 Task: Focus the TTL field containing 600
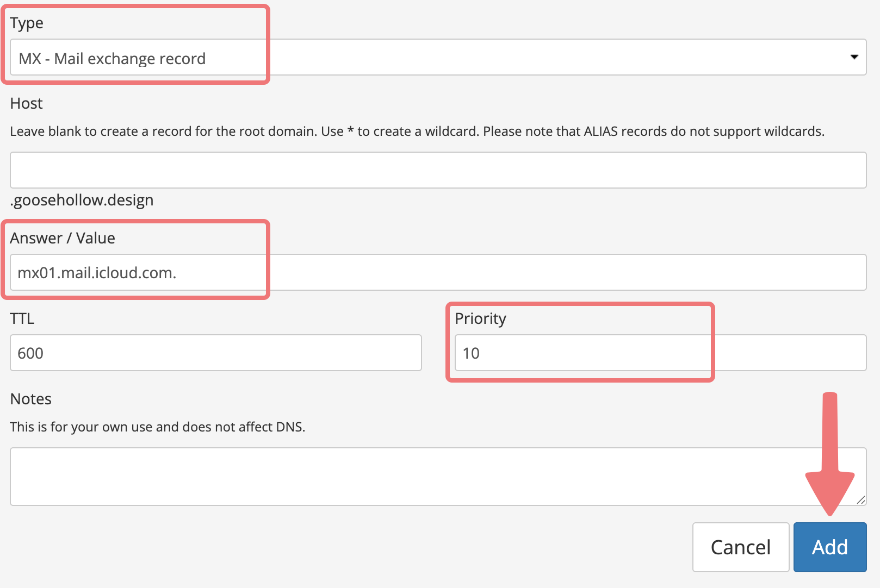coord(216,353)
